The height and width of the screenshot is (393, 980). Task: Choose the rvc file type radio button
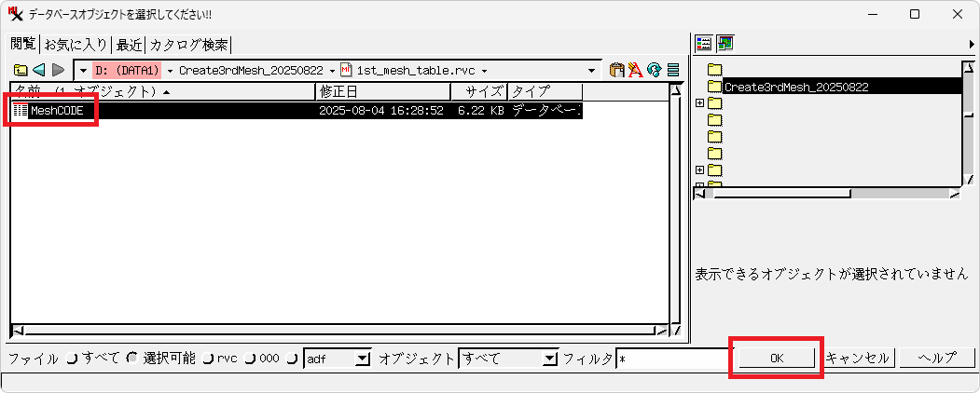208,359
